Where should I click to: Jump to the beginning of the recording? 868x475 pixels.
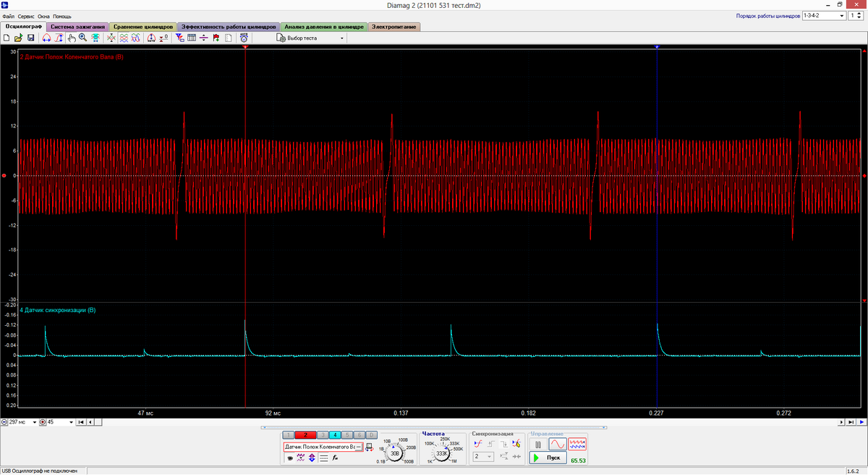pyautogui.click(x=80, y=421)
